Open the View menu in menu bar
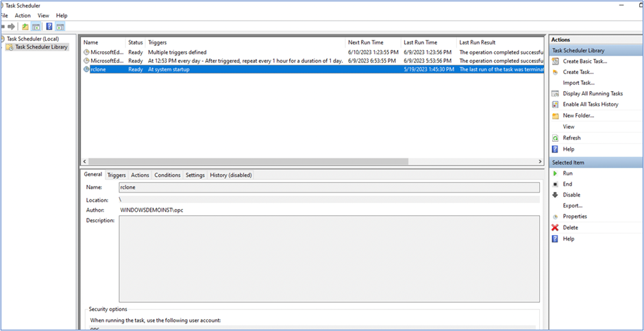Viewport: 644px width, 331px height. click(43, 16)
